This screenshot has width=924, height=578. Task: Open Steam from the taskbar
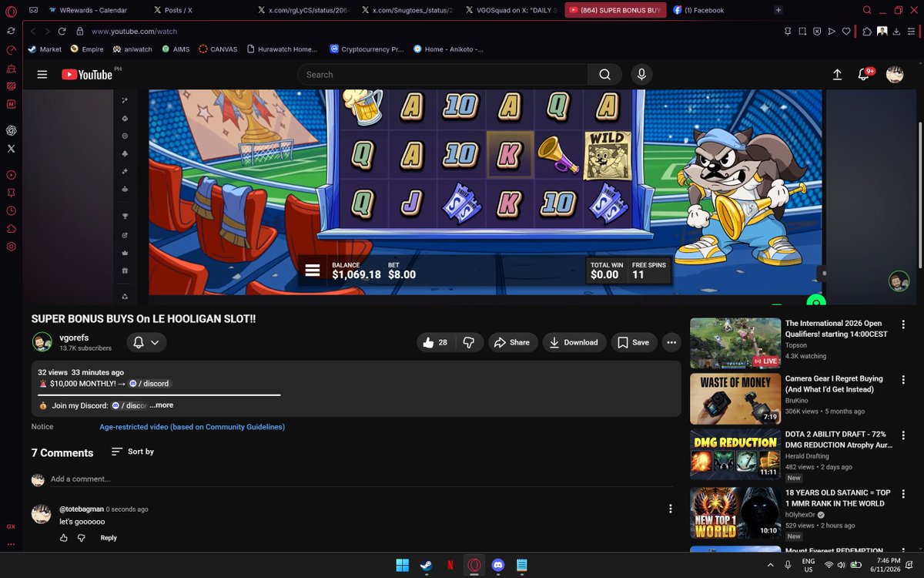tap(426, 566)
